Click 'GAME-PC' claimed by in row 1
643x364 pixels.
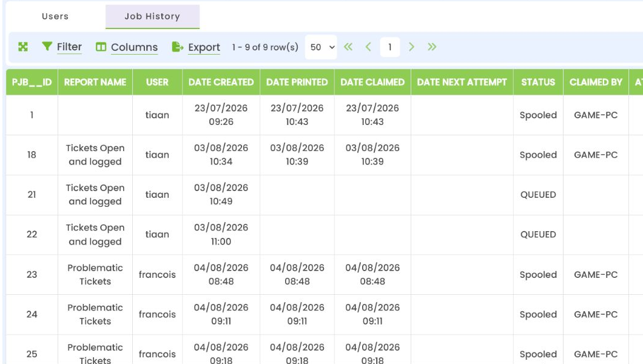[x=596, y=115]
